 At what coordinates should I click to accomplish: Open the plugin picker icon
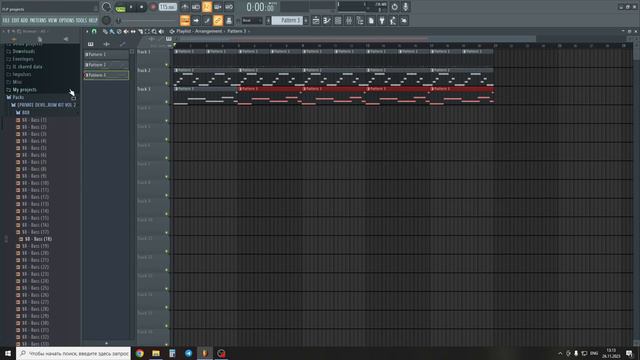(382, 20)
